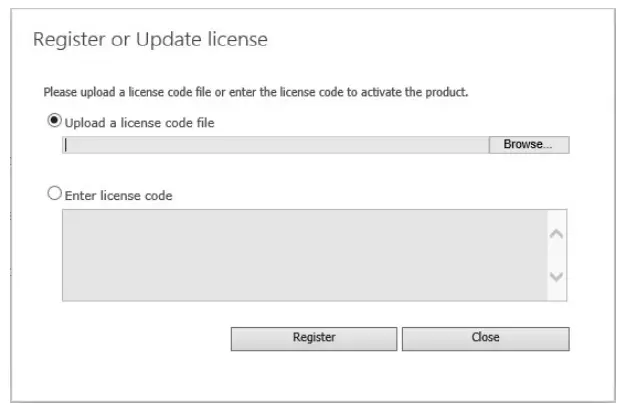Viewport: 625px width, 410px height.
Task: Click the "Upload a license code file" label text
Action: [x=139, y=123]
